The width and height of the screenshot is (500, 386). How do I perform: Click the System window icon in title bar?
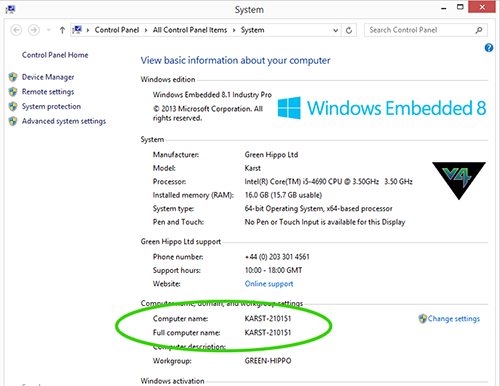pyautogui.click(x=10, y=9)
